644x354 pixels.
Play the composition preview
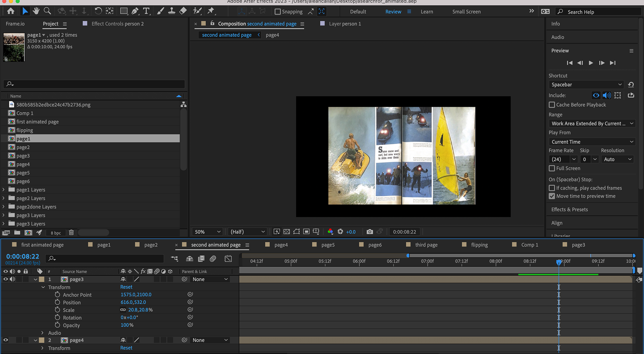coord(591,63)
